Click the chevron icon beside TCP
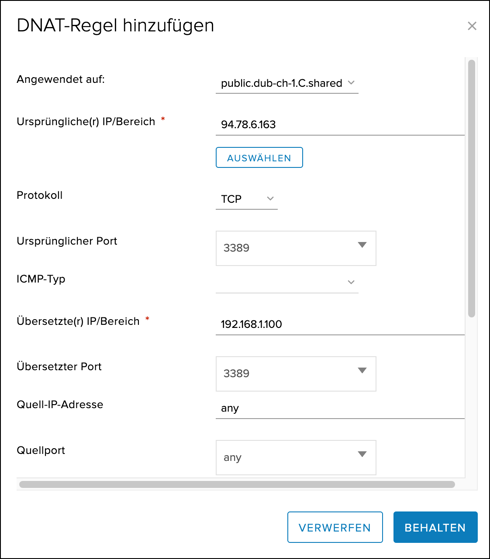 pos(270,199)
